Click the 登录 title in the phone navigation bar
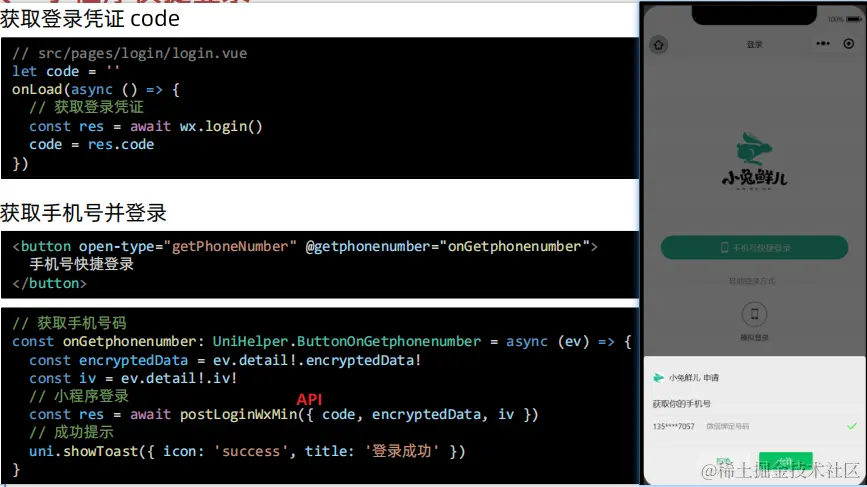867x487 pixels. pyautogui.click(x=754, y=44)
